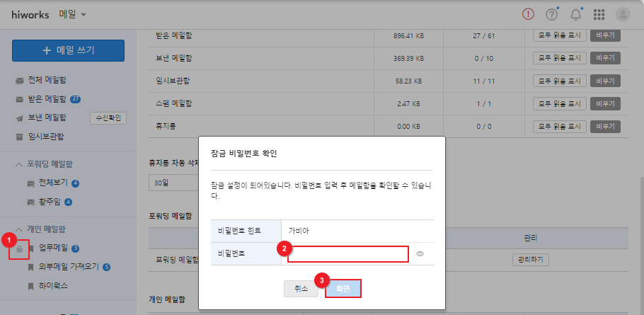Click the 비밀번호 input field
Image resolution: width=644 pixels, height=315 pixels.
click(347, 254)
